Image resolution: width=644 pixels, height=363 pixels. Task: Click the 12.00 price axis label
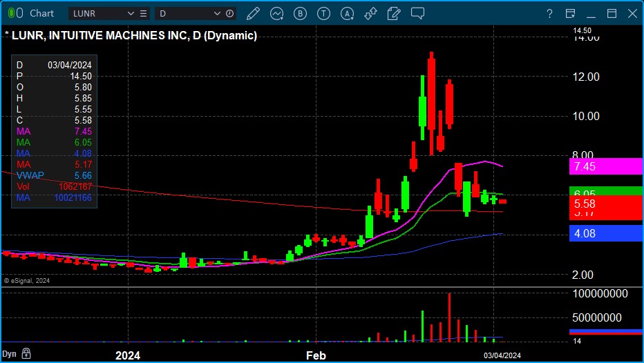point(586,77)
